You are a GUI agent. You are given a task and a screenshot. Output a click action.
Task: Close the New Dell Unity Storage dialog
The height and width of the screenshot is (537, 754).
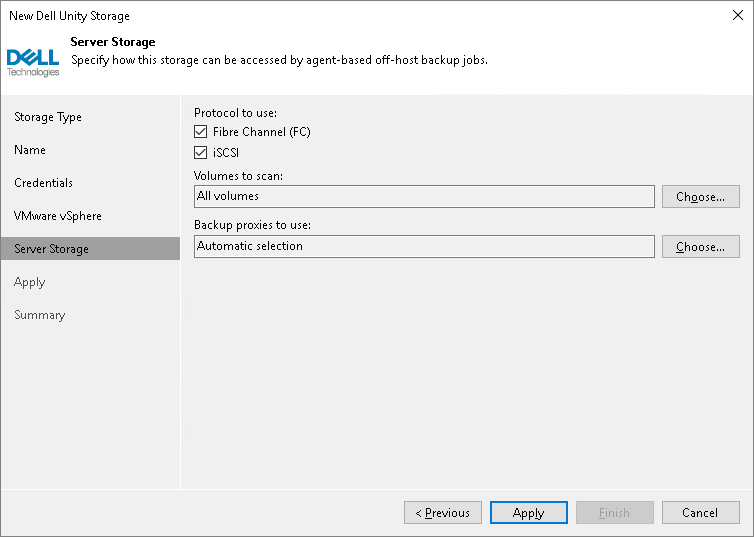[738, 15]
